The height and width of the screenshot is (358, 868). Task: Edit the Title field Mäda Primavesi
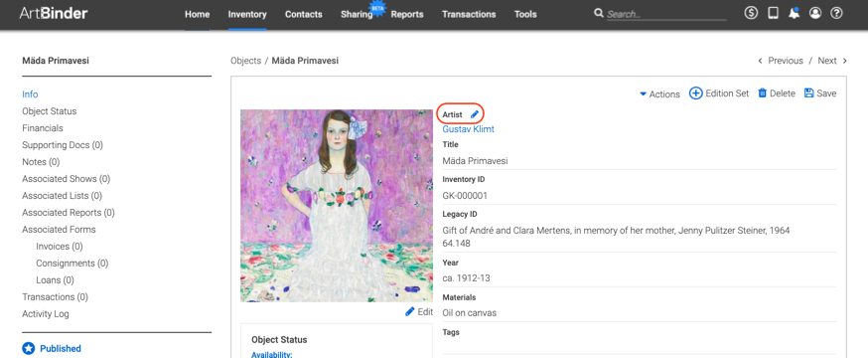640,161
